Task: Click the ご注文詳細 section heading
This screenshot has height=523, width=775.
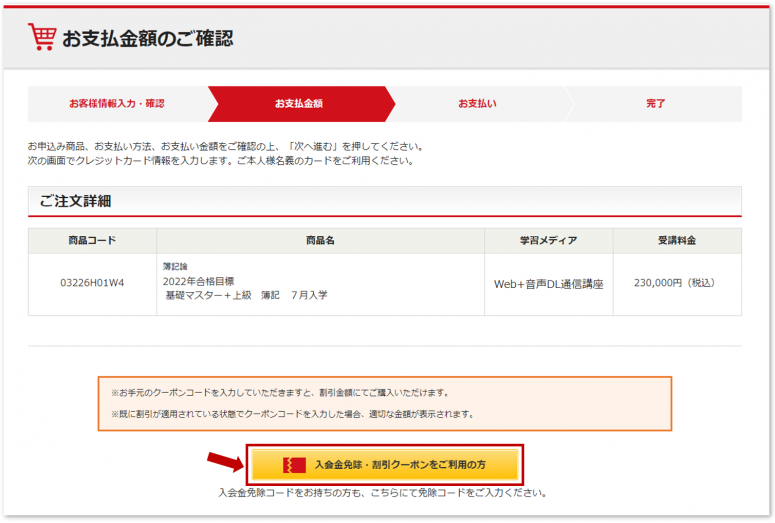Action: (x=75, y=201)
